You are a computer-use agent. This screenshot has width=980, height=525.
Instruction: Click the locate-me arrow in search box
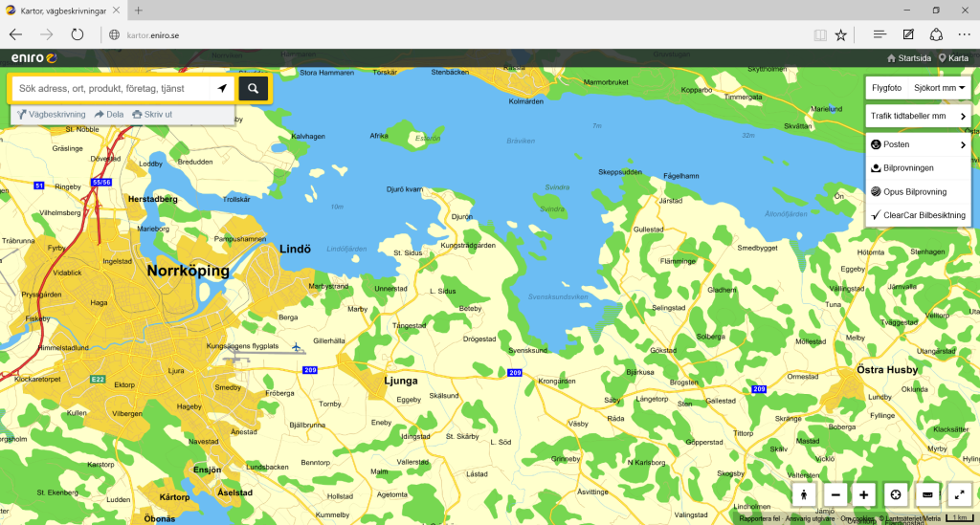[x=222, y=89]
